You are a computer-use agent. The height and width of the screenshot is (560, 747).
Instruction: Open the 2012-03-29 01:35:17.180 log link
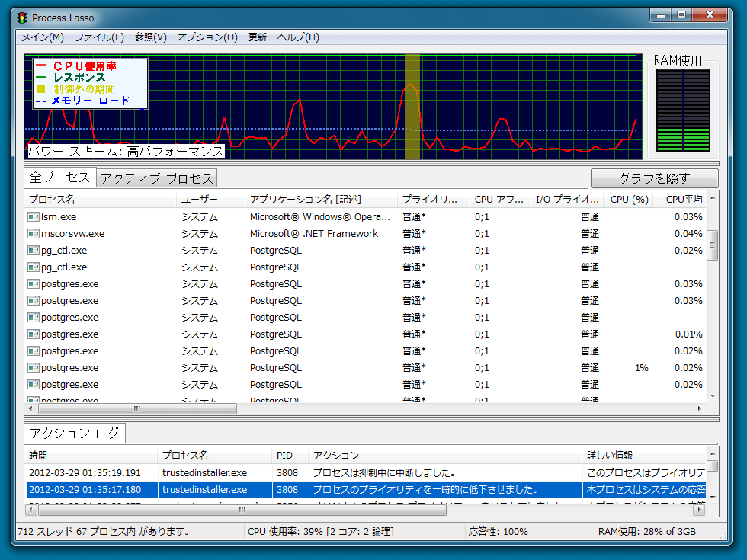click(85, 489)
